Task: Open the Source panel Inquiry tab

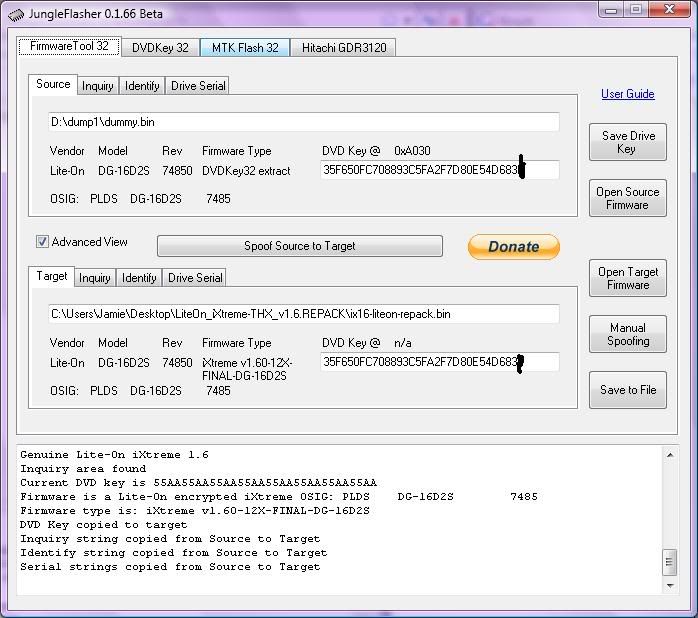Action: coord(97,86)
